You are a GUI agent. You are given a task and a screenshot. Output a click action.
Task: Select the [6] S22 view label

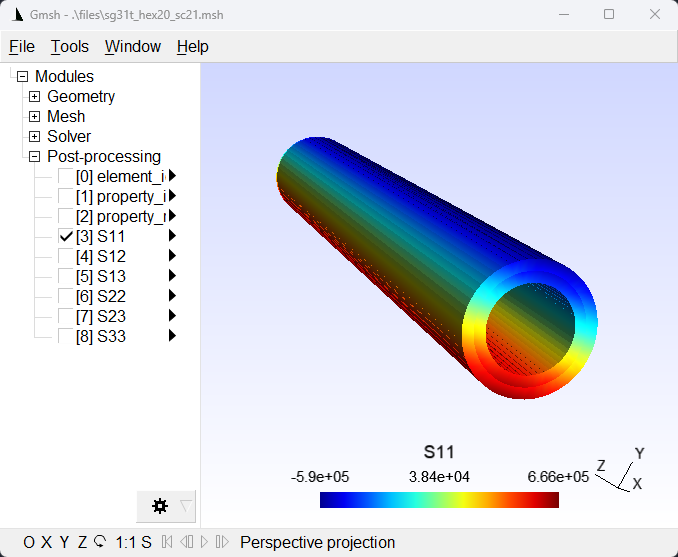tap(114, 296)
